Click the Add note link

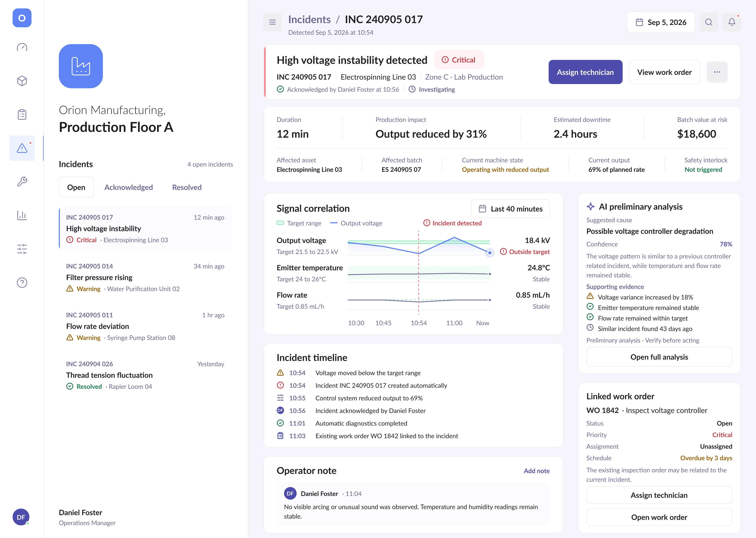pyautogui.click(x=537, y=471)
